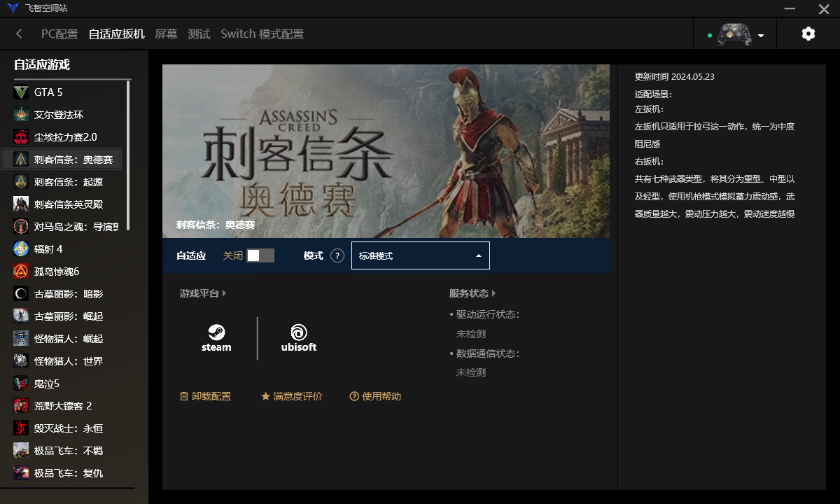Switch to the PC配置 tab
840x504 pixels.
coord(59,34)
